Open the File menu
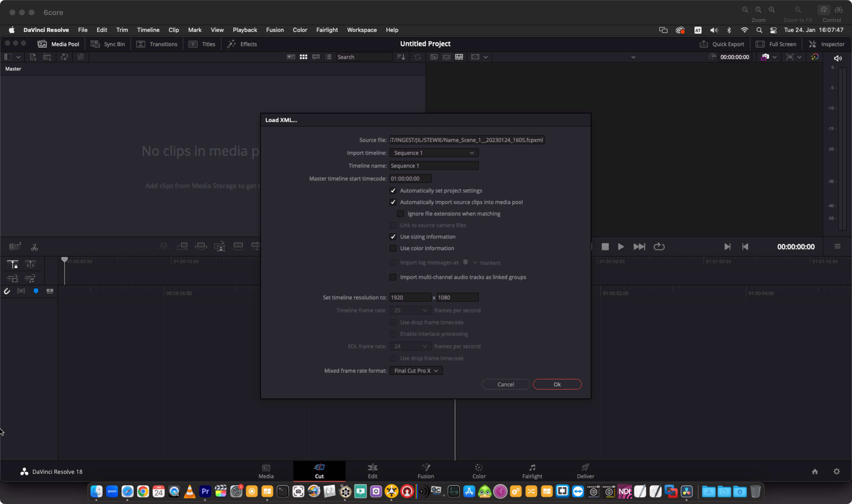Screen dimensions: 852x504 pos(83,30)
